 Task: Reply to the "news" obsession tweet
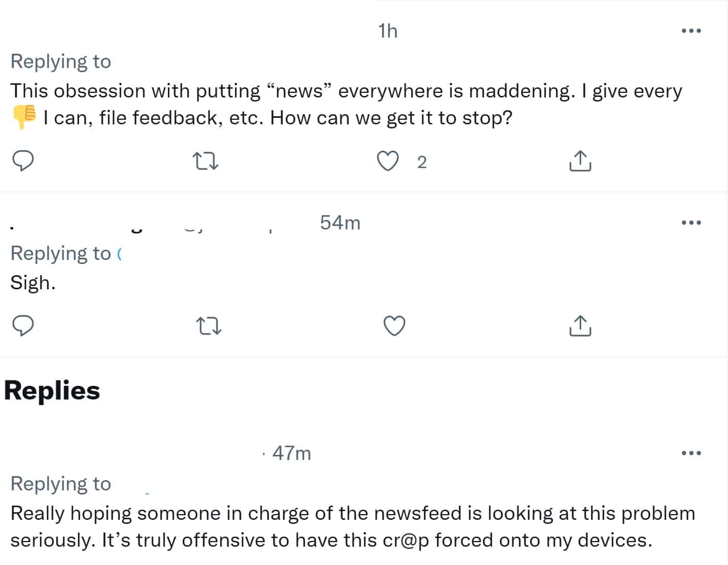click(23, 161)
